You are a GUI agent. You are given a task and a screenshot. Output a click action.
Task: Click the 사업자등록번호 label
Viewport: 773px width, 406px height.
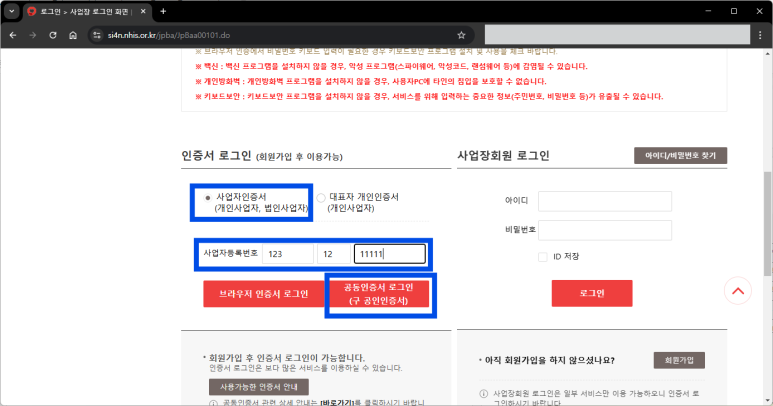click(x=231, y=253)
